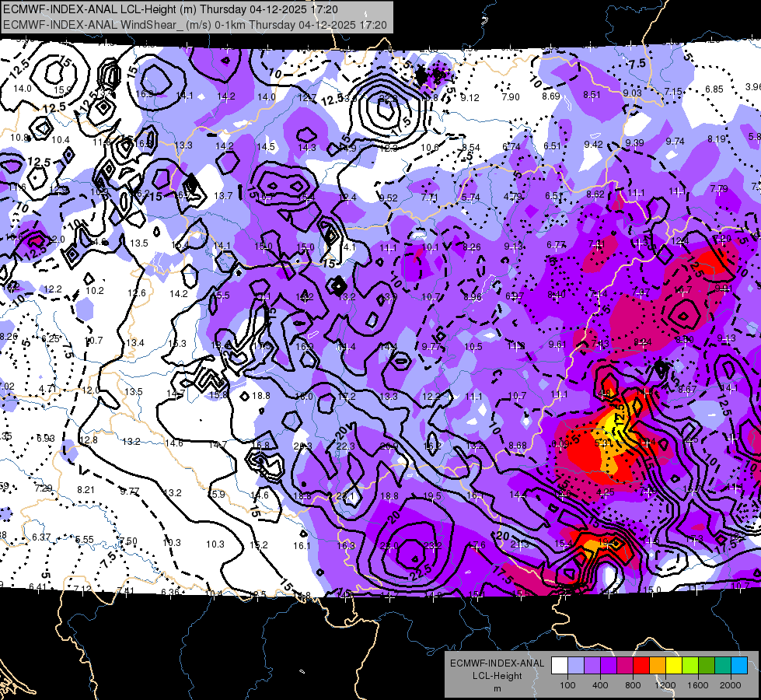
Task: Click the legend tick label 2000
Action: [x=731, y=685]
